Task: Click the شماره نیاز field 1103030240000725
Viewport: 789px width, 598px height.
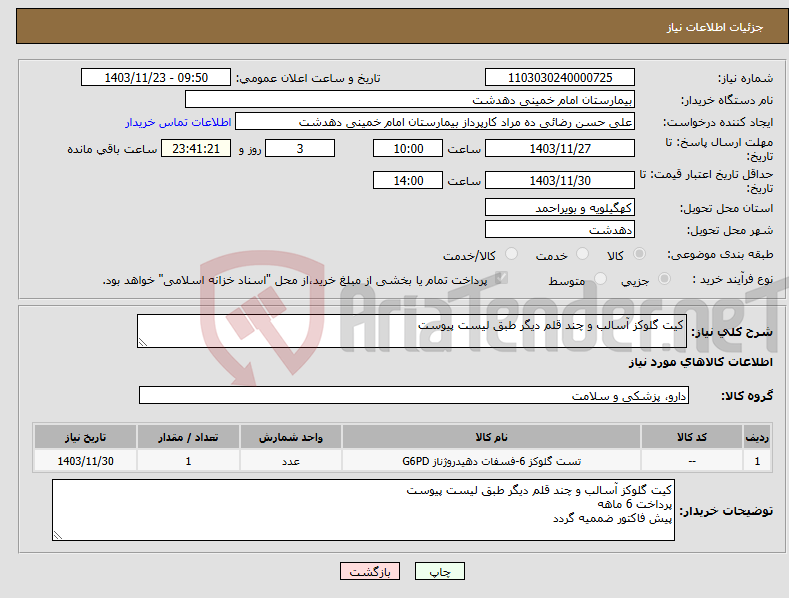Action: (560, 78)
